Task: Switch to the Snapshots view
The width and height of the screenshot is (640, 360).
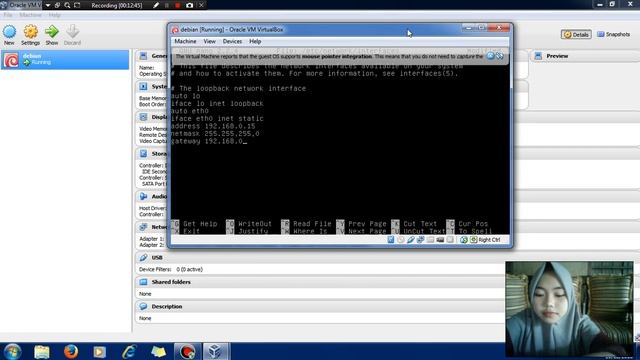Action: coord(613,35)
